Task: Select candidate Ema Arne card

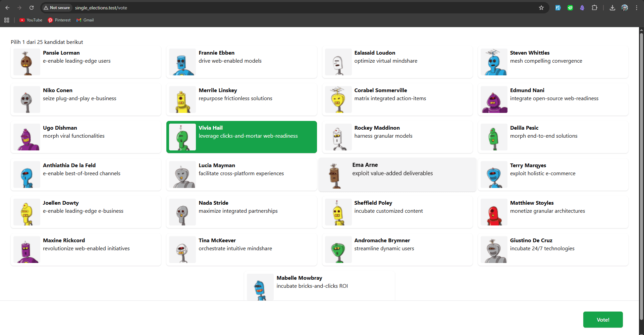Action: tap(397, 175)
